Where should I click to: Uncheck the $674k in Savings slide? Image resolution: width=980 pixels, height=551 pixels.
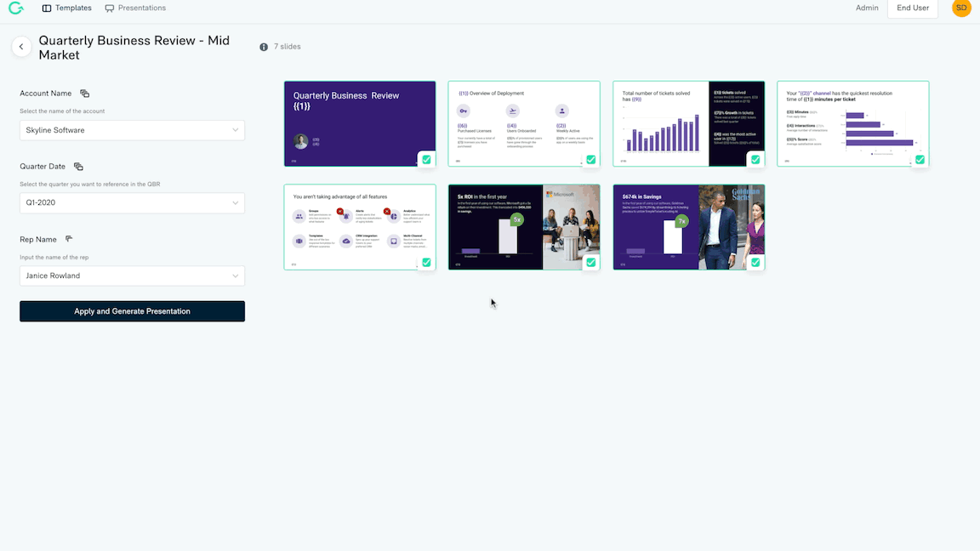pos(755,263)
